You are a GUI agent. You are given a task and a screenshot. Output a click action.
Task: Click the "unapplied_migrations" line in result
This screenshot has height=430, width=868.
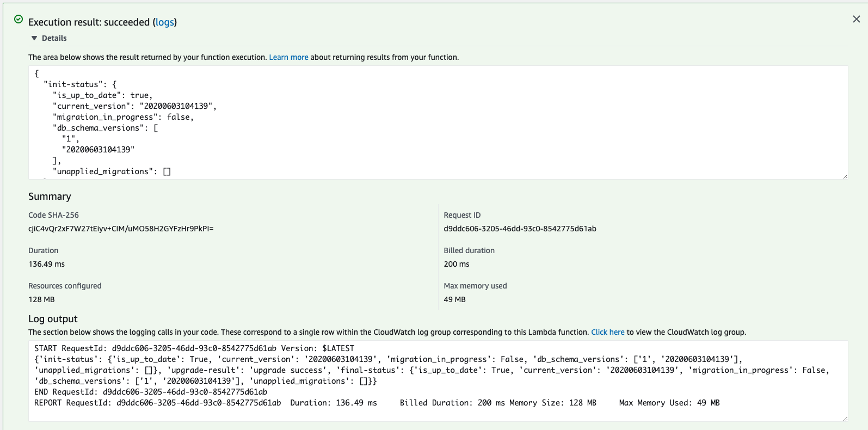112,171
